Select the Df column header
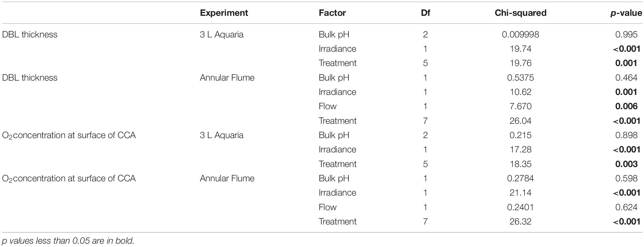The height and width of the screenshot is (247, 644). coord(425,13)
